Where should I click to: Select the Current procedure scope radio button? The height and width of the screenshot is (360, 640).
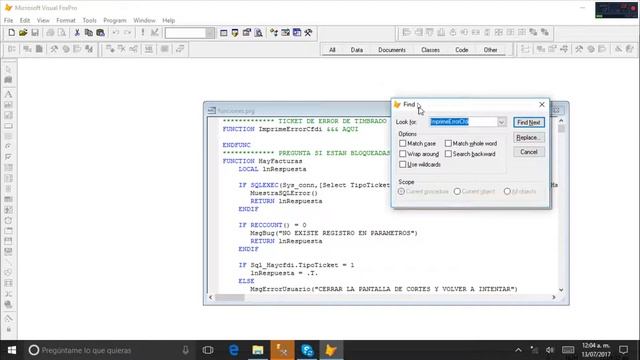point(402,191)
